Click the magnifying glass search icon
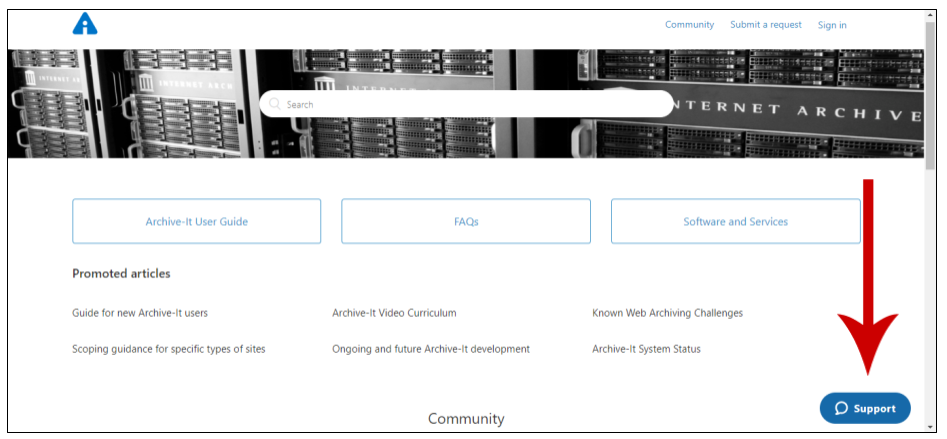The image size is (947, 439). coord(274,104)
